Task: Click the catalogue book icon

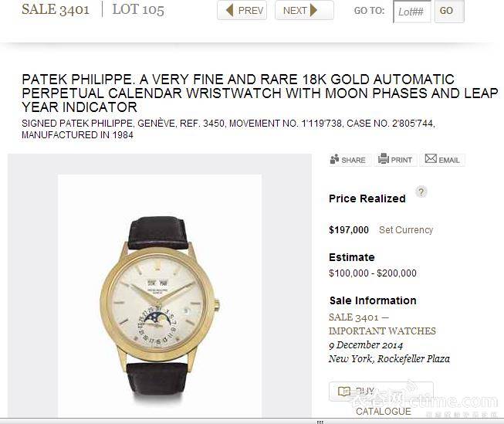Action: pyautogui.click(x=344, y=392)
